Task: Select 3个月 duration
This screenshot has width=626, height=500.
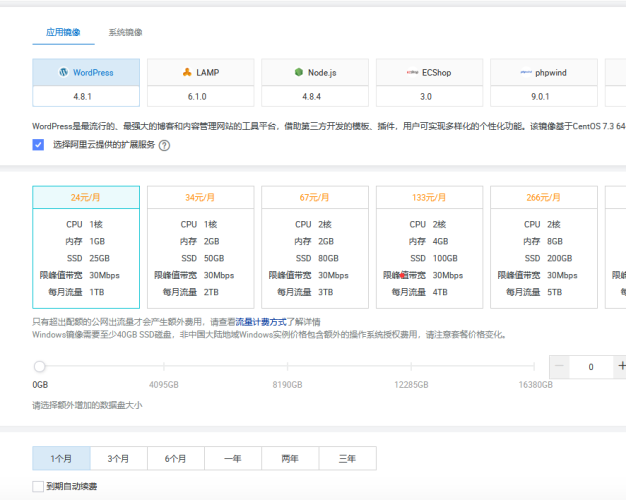Action: (119, 458)
